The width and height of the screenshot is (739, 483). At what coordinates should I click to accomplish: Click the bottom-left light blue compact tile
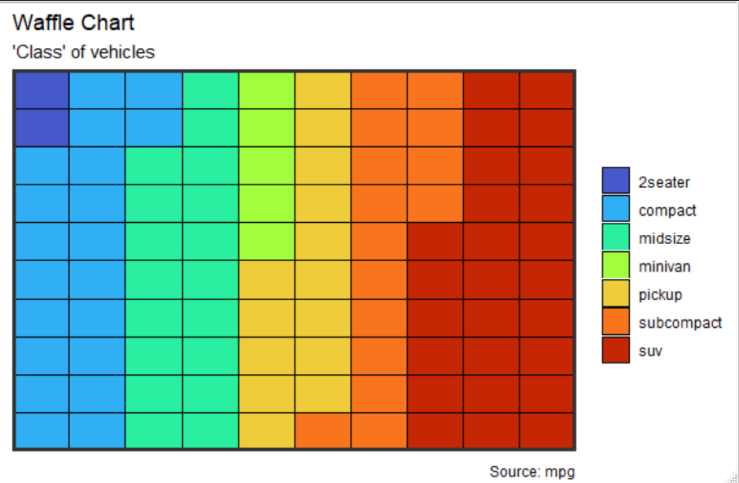pos(42,431)
